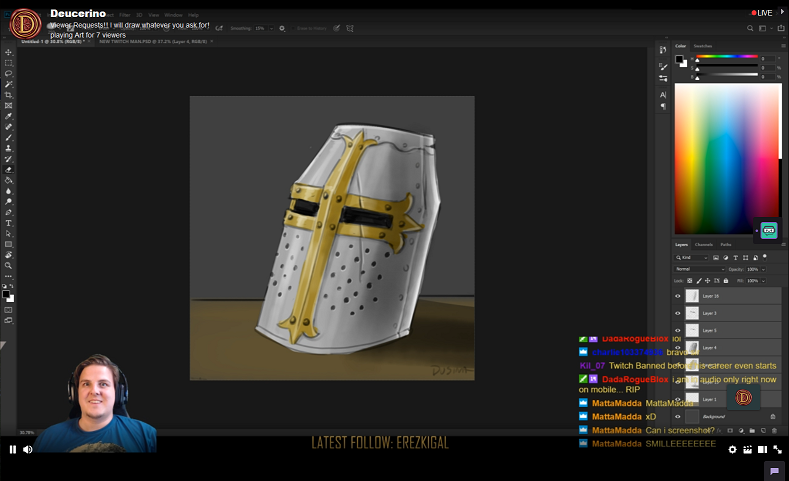Select the Pen tool
The width and height of the screenshot is (789, 481).
coord(9,212)
